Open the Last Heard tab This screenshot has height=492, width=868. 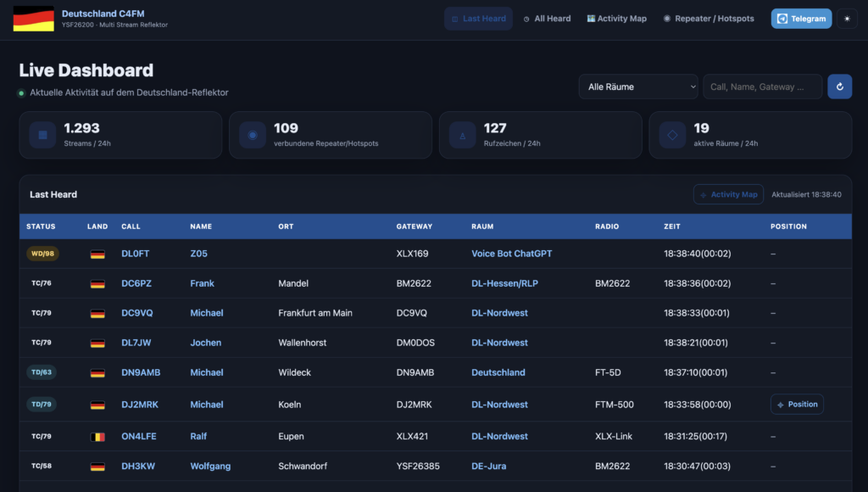coord(478,19)
